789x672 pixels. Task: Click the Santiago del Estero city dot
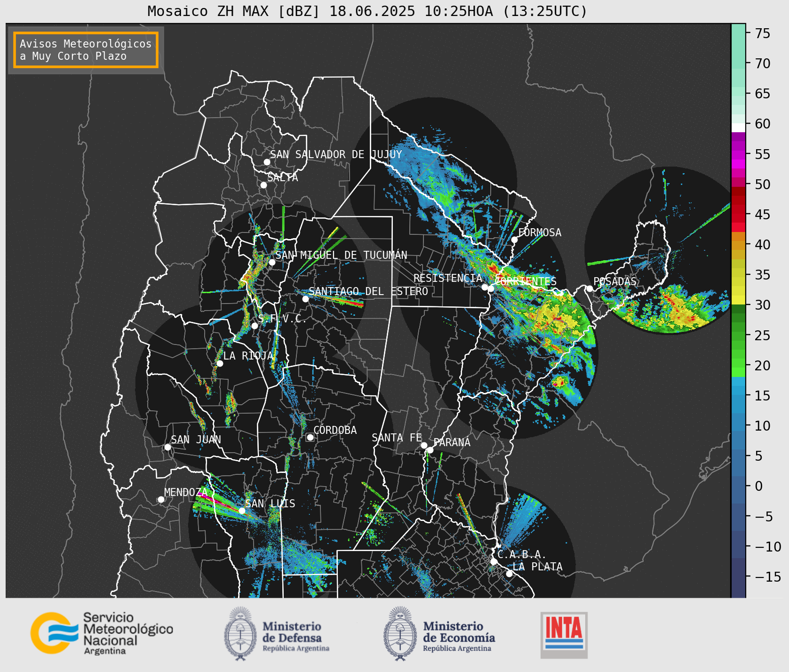pyautogui.click(x=305, y=299)
